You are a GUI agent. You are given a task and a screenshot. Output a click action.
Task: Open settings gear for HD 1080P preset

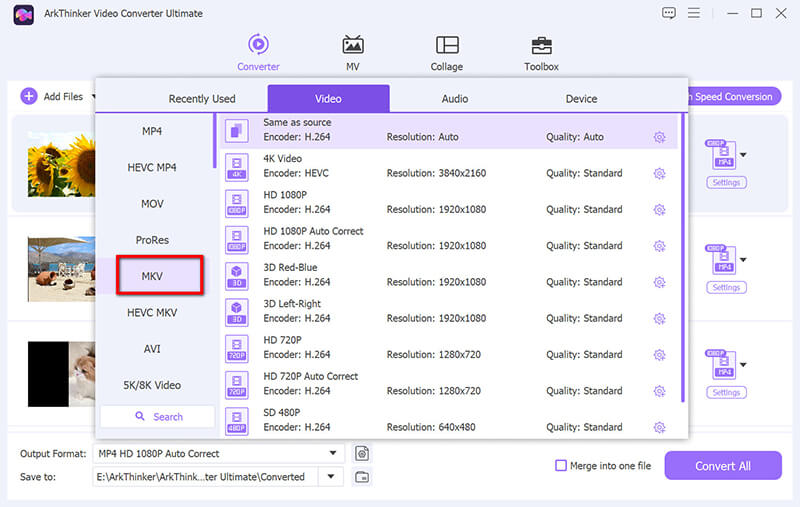click(659, 210)
